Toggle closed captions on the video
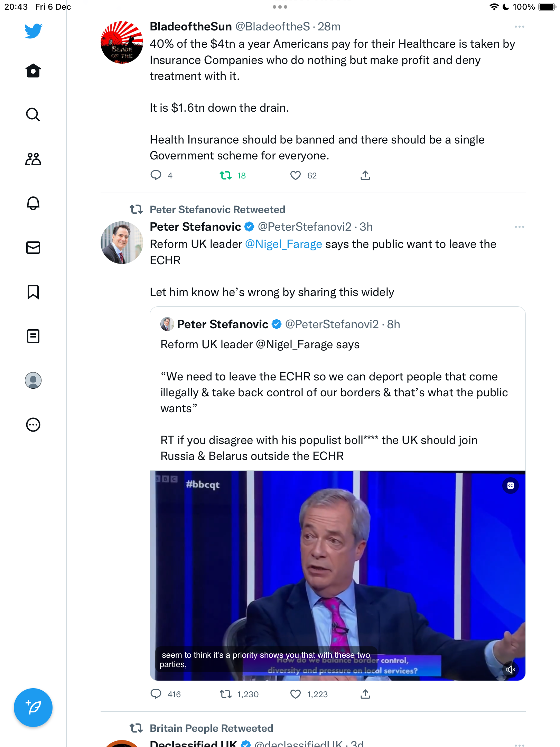Screen dimensions: 560x747 pyautogui.click(x=511, y=486)
